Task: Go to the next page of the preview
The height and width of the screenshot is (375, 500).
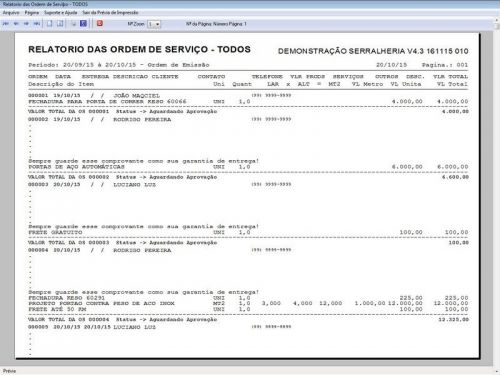Action: click(x=26, y=24)
